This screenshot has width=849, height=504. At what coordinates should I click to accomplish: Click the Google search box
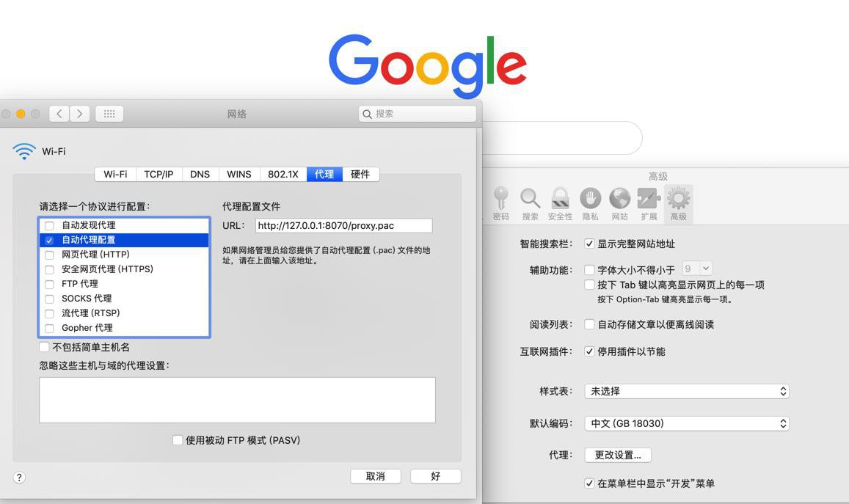(561, 138)
